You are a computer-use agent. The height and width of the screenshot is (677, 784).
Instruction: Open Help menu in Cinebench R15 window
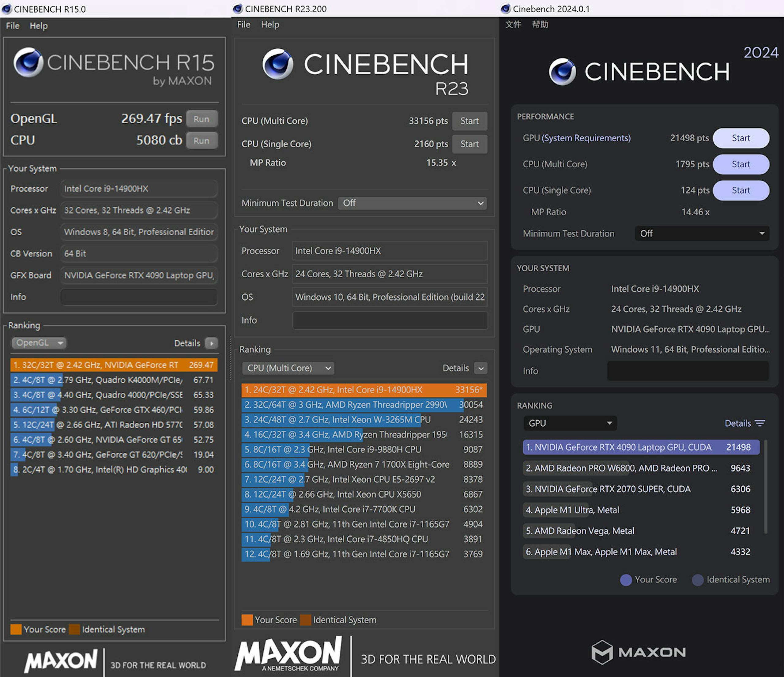pos(39,26)
